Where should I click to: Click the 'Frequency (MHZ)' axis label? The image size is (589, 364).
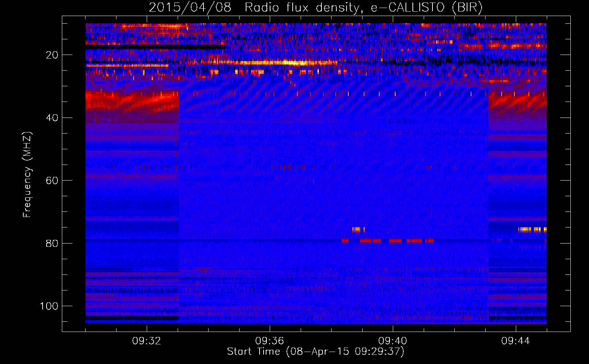[27, 175]
